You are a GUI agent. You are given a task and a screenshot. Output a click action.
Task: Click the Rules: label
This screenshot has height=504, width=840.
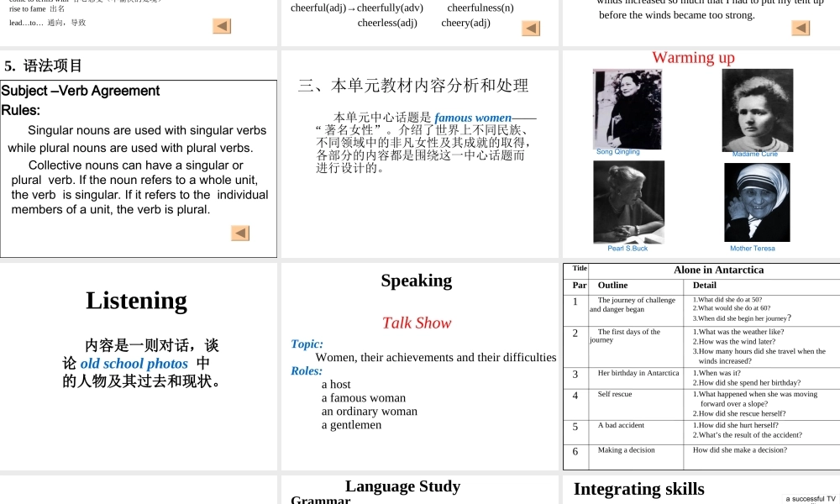tap(21, 110)
